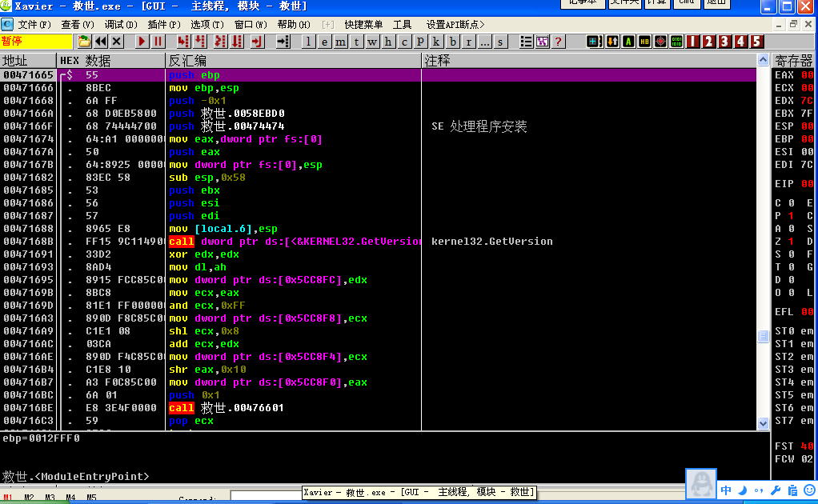Open the 工具 menu
This screenshot has height=504, width=818.
(402, 25)
